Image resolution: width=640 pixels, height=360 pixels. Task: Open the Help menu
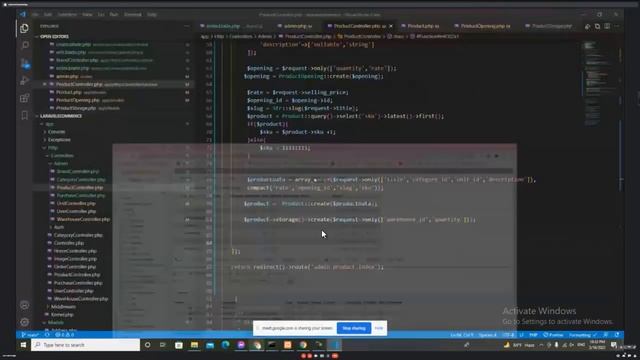pyautogui.click(x=152, y=14)
